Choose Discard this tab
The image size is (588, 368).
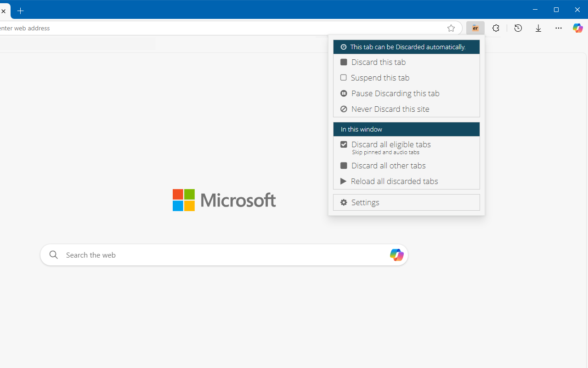407,62
